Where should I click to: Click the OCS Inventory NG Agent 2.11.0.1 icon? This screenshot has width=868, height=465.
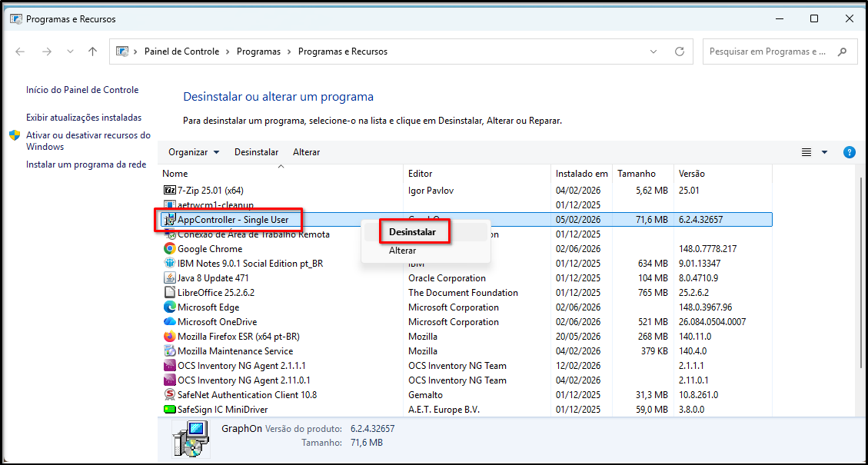pos(170,380)
